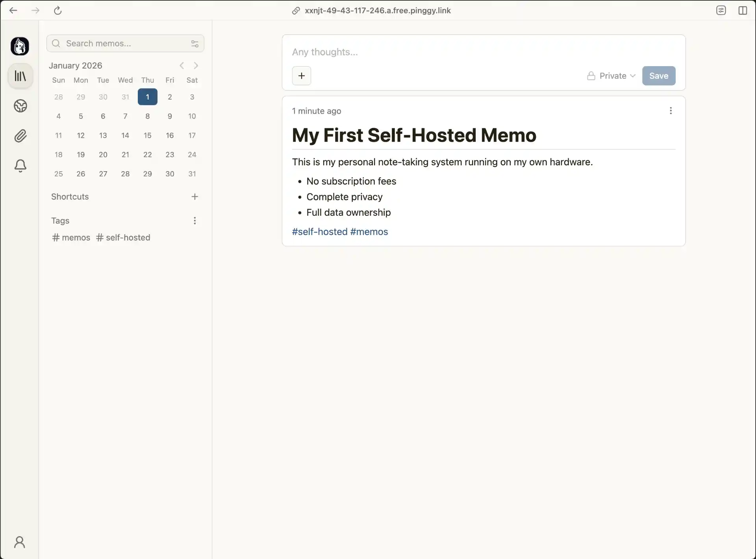Go to next month in calendar
This screenshot has height=559, width=756.
[196, 65]
